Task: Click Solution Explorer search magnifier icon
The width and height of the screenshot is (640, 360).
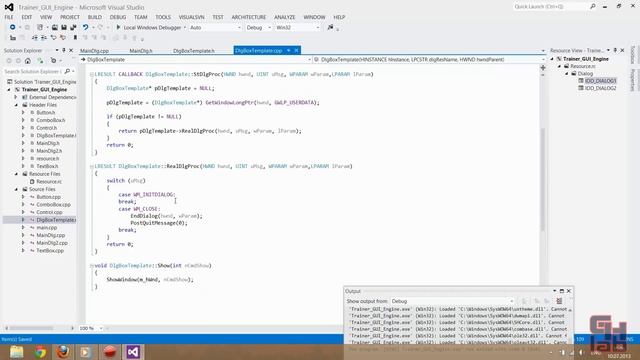Action: click(x=67, y=71)
